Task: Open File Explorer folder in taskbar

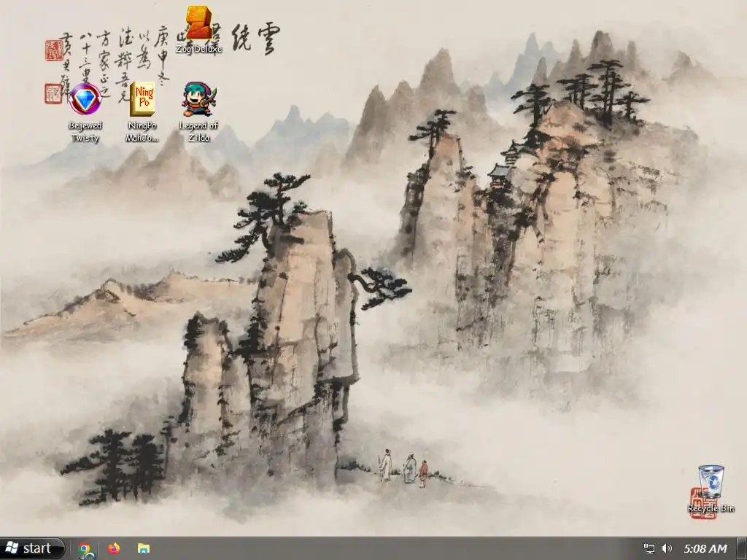Action: coord(144,548)
